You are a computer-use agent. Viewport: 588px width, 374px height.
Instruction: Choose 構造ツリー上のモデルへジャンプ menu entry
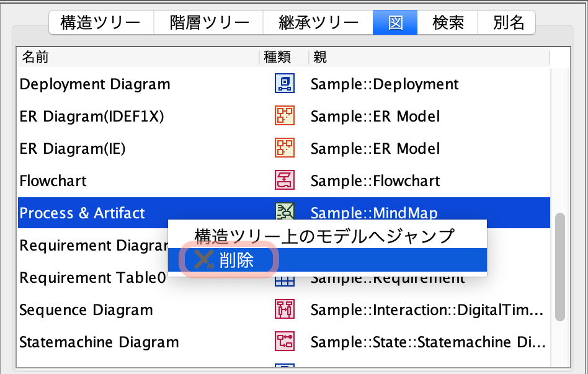click(327, 236)
